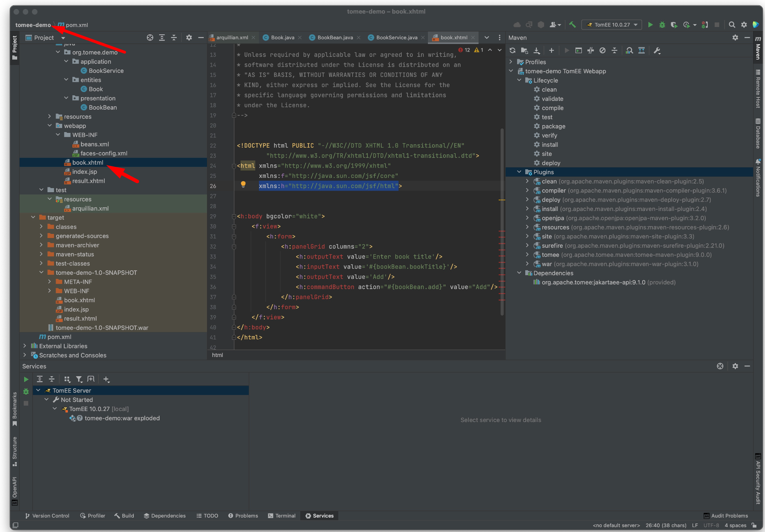
Task: Toggle the Project tool window stripe button
Action: coord(15,47)
